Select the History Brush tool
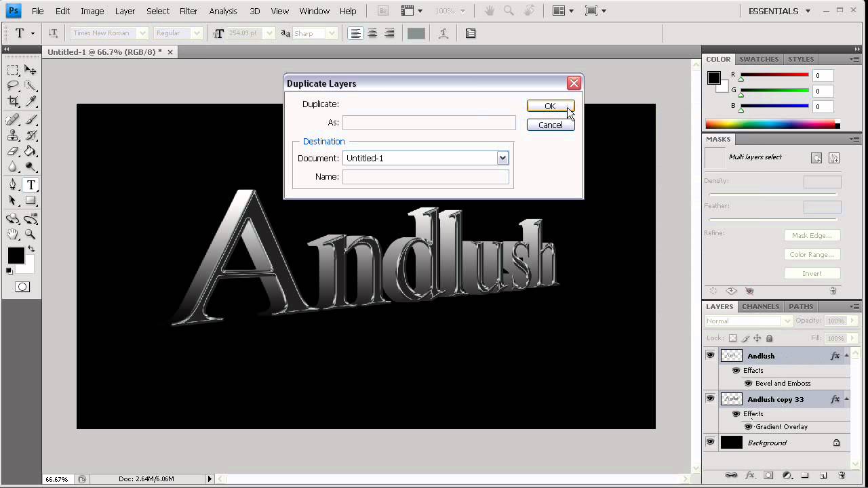The height and width of the screenshot is (488, 868). (31, 136)
